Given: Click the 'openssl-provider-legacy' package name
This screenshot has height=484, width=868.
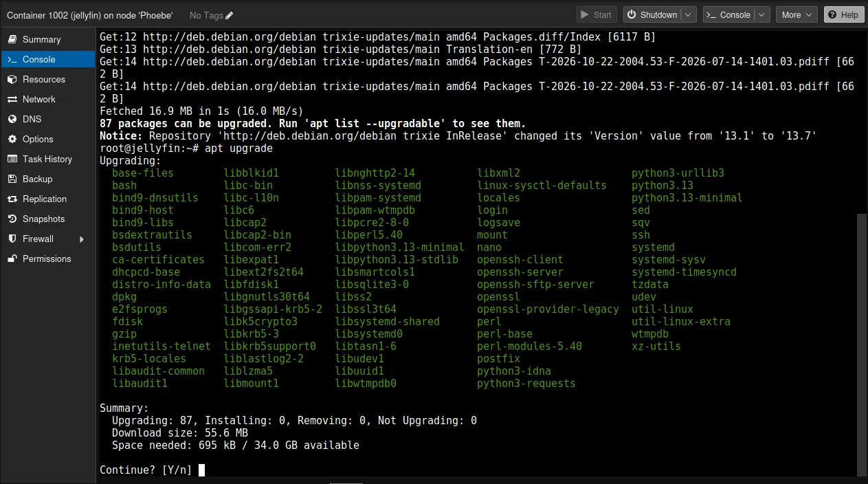Looking at the screenshot, I should pyautogui.click(x=548, y=309).
